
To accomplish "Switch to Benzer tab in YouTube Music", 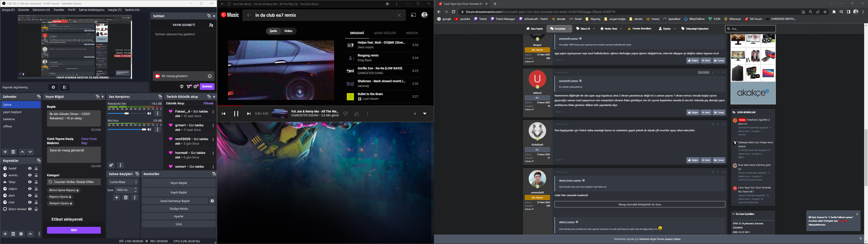I will click(x=412, y=33).
